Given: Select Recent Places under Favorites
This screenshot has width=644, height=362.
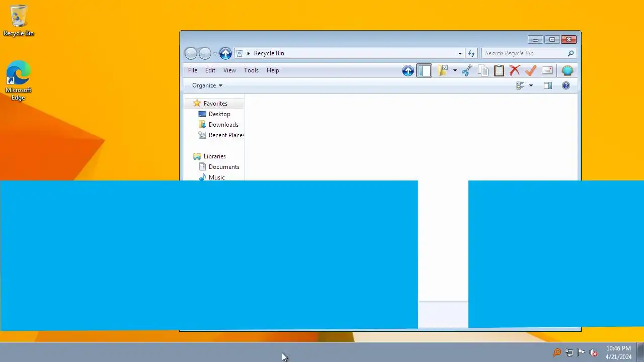Looking at the screenshot, I should point(226,135).
